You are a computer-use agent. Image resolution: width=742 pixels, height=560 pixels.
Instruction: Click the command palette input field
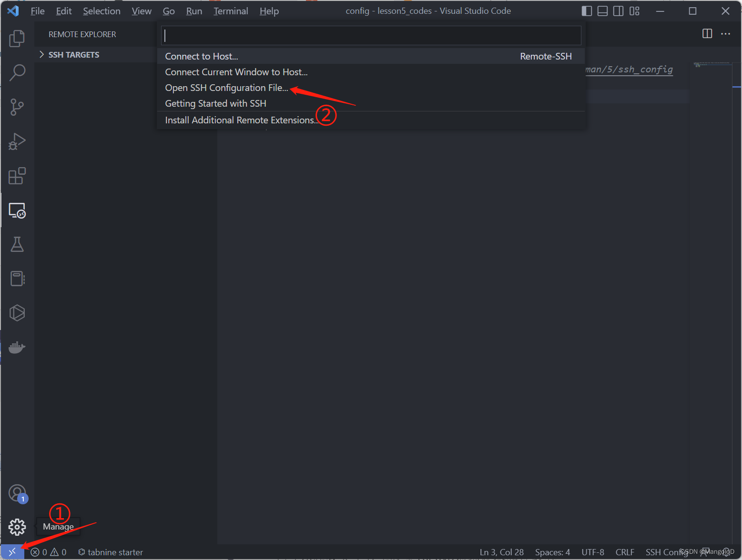pyautogui.click(x=371, y=36)
